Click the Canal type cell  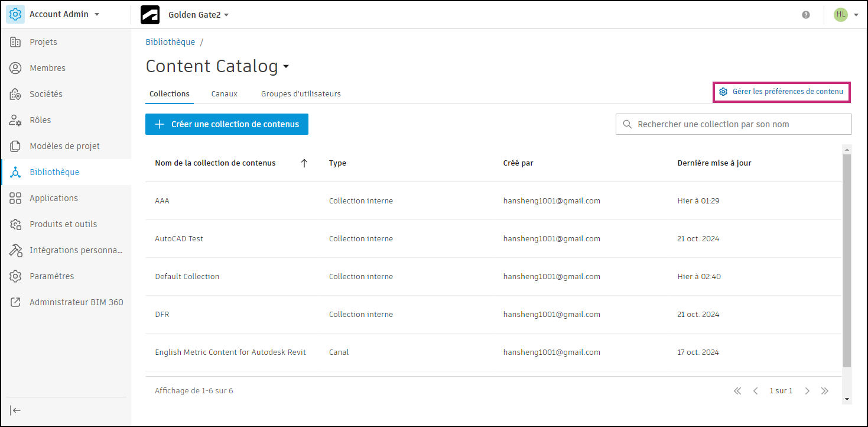pos(339,352)
